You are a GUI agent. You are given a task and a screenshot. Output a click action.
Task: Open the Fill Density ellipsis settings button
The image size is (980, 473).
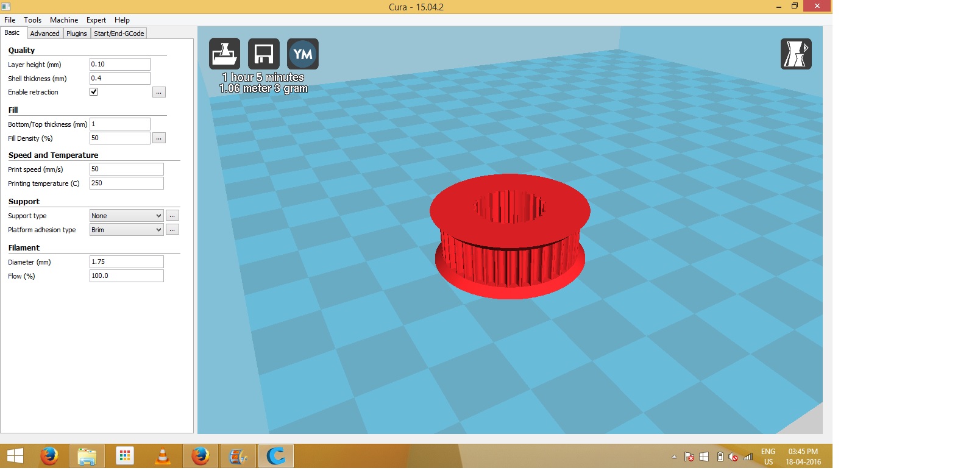point(159,138)
